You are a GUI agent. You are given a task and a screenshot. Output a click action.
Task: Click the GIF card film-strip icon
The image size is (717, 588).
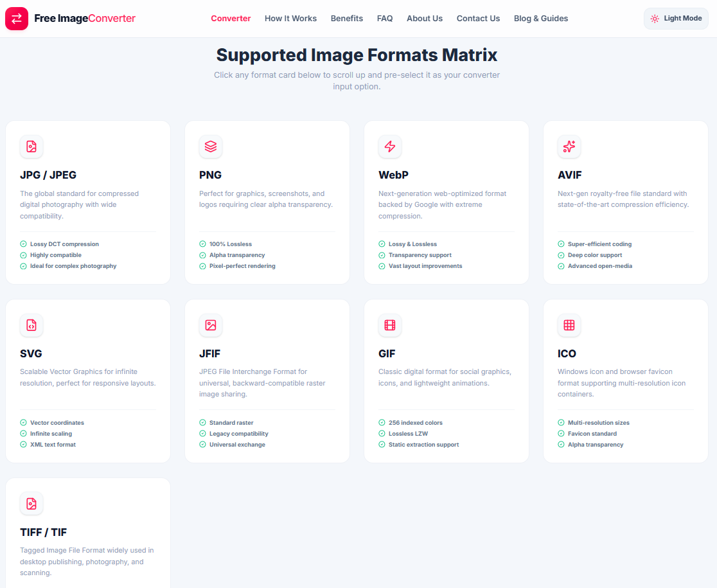click(x=390, y=325)
